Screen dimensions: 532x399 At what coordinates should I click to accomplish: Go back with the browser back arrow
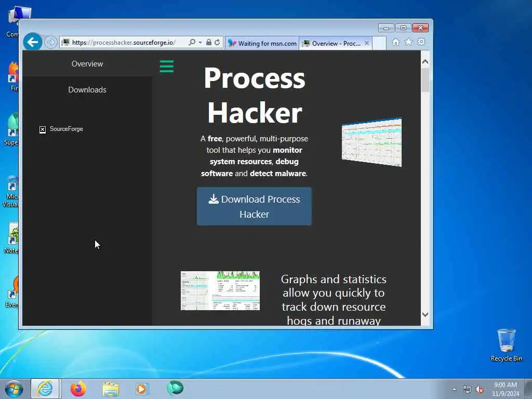pos(33,42)
